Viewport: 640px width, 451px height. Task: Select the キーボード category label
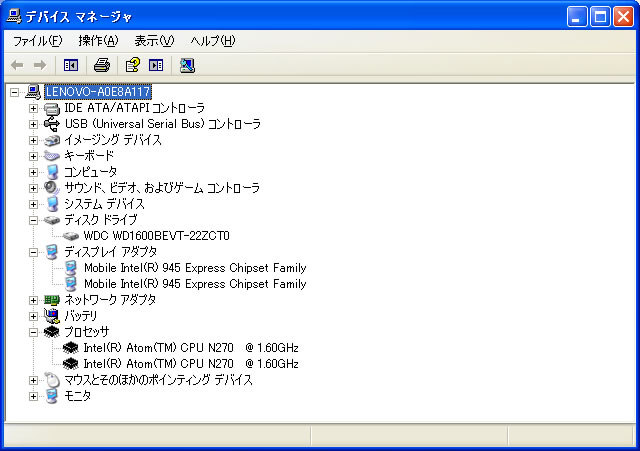[89, 156]
